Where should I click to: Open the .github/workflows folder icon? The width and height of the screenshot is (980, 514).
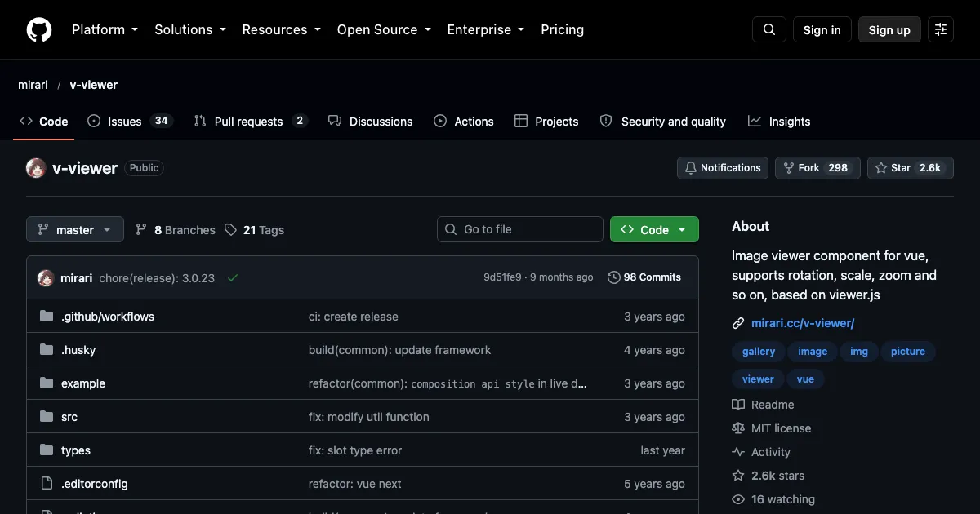pyautogui.click(x=47, y=317)
